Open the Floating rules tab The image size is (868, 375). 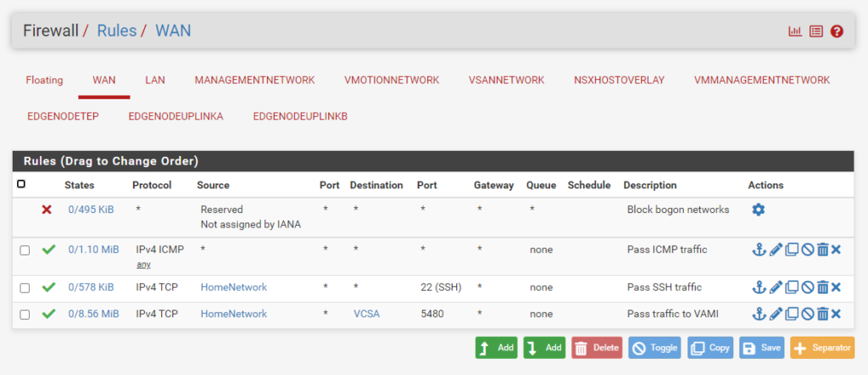[44, 81]
